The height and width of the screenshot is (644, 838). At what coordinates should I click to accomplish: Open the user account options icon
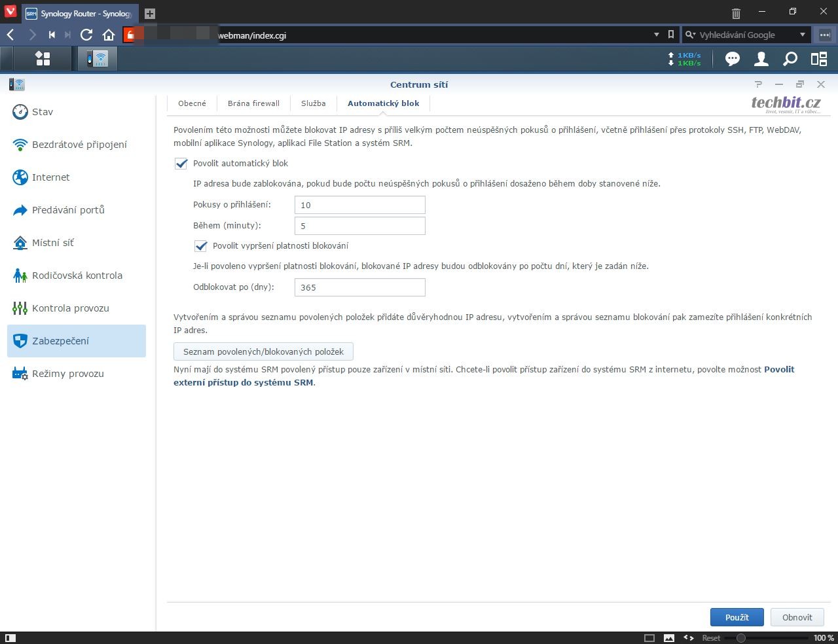coord(761,59)
